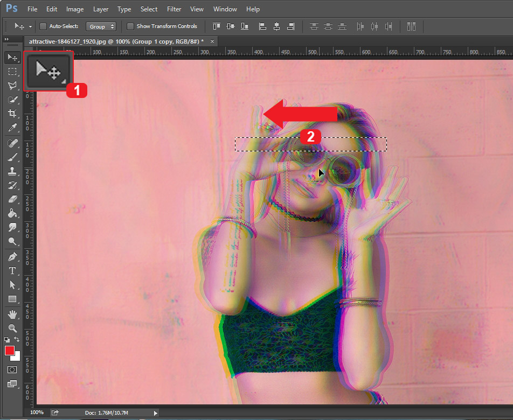Open the status bar info arrow menu
The height and width of the screenshot is (420, 513).
point(156,413)
